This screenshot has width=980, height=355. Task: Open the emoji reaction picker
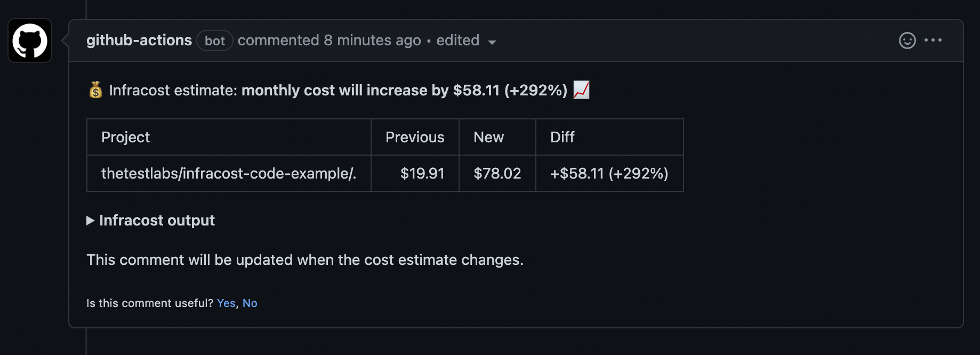[907, 41]
